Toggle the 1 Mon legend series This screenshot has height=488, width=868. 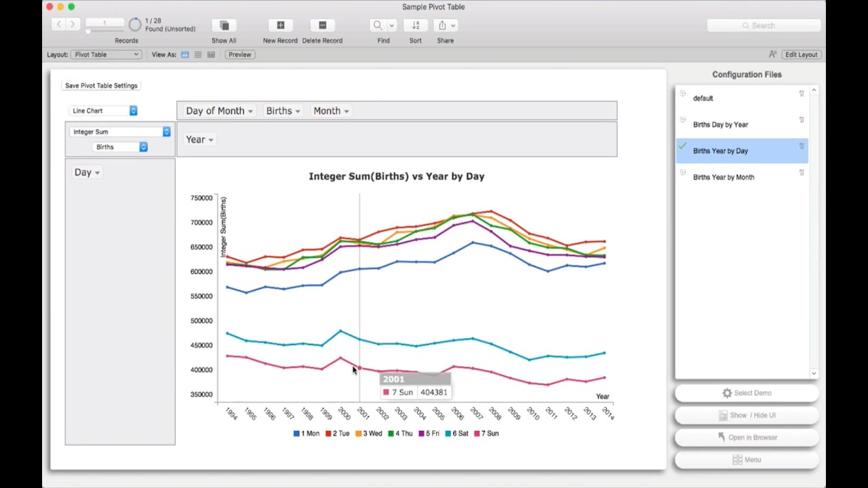pyautogui.click(x=307, y=433)
